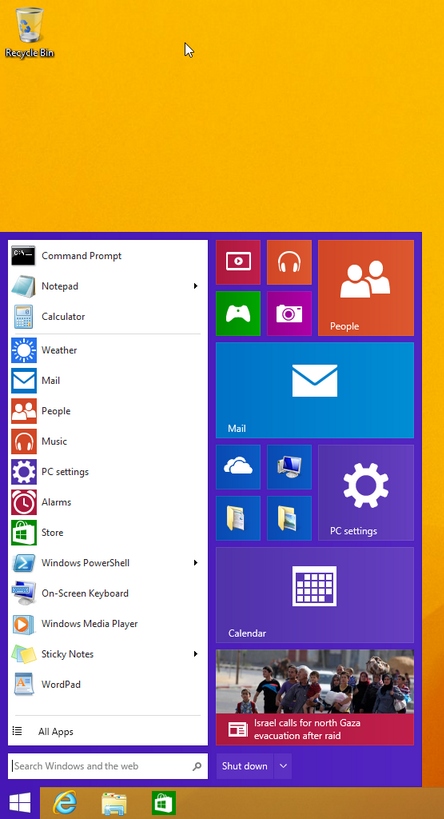Open the Camera tile
This screenshot has width=444, height=819.
coord(289,313)
